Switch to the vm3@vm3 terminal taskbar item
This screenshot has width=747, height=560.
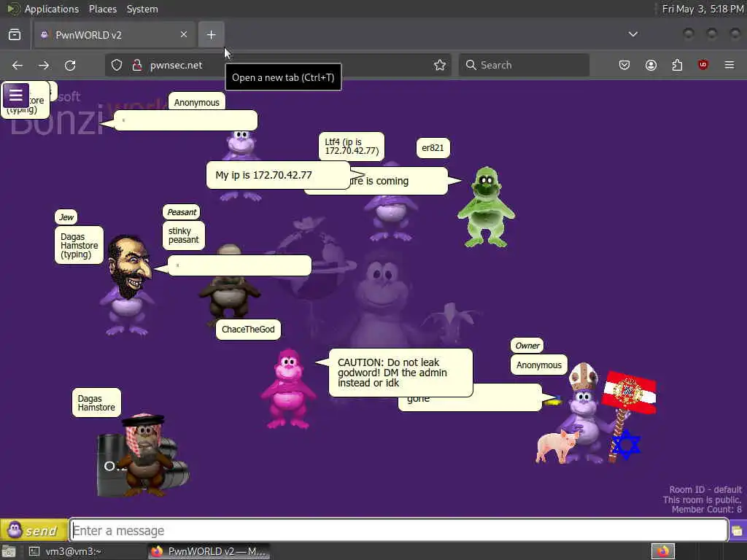click(71, 551)
